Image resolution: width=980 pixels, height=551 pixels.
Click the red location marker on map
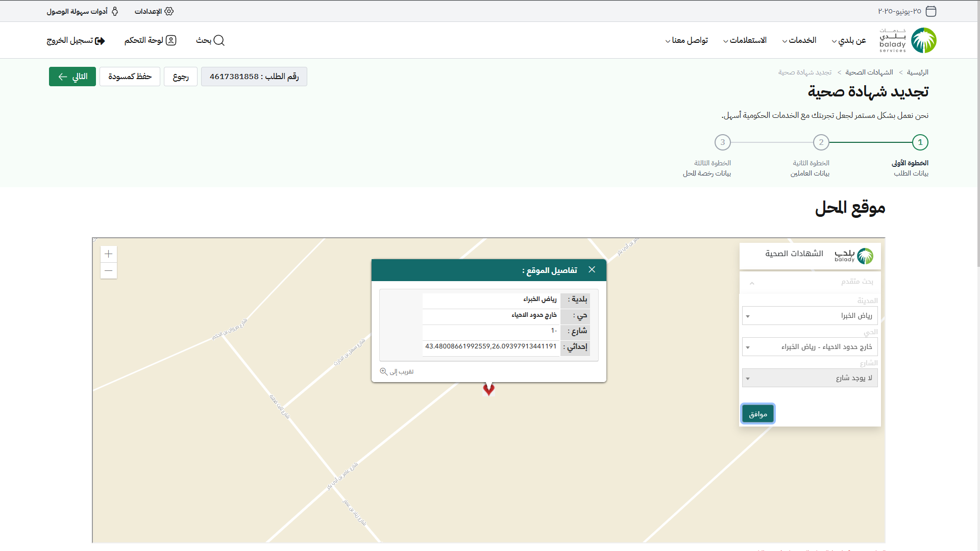pos(488,389)
